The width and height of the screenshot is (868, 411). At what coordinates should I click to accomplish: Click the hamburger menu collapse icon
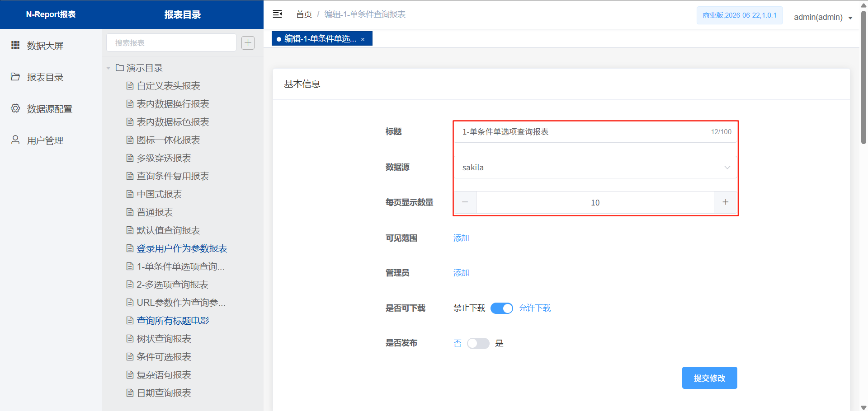[x=277, y=14]
